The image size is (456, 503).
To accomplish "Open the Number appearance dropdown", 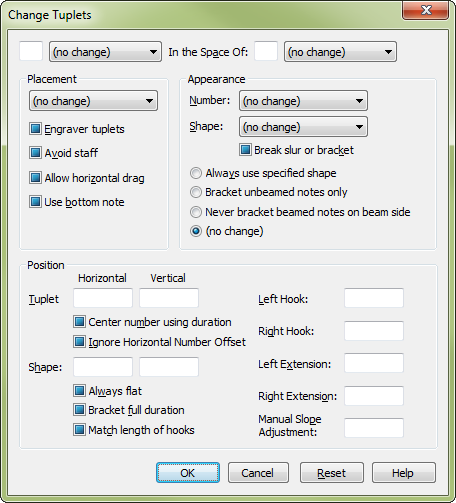I will pos(303,101).
